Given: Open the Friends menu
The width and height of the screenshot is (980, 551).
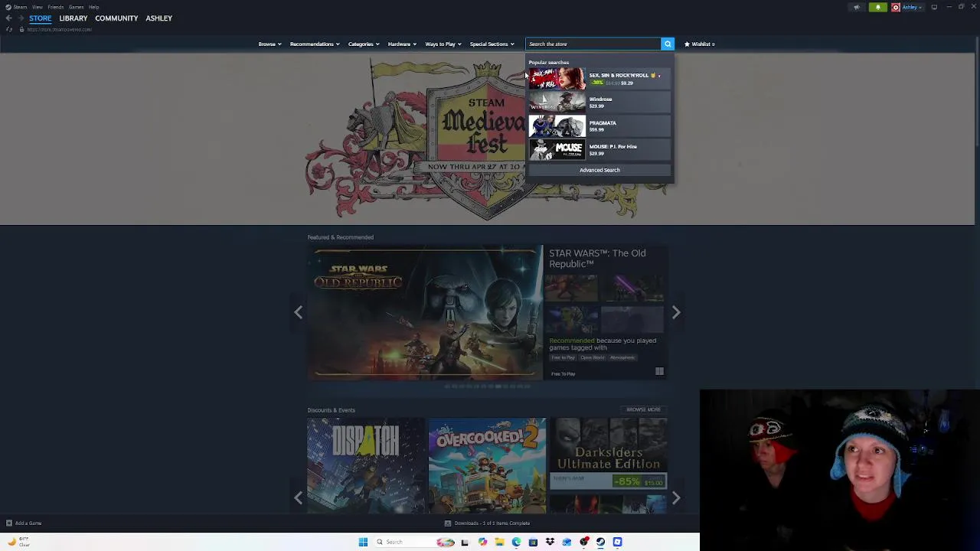Looking at the screenshot, I should [55, 7].
